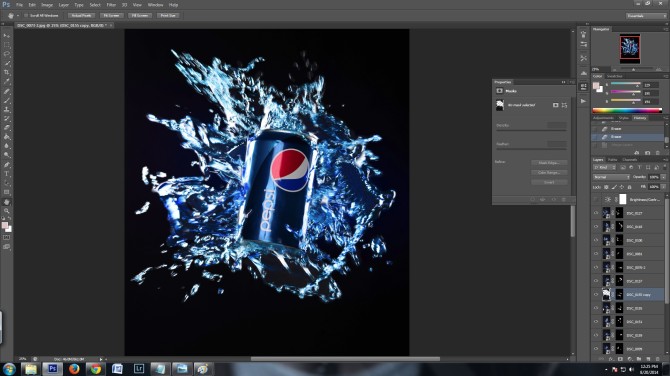
Task: Open Firefox from the taskbar
Action: (74, 369)
